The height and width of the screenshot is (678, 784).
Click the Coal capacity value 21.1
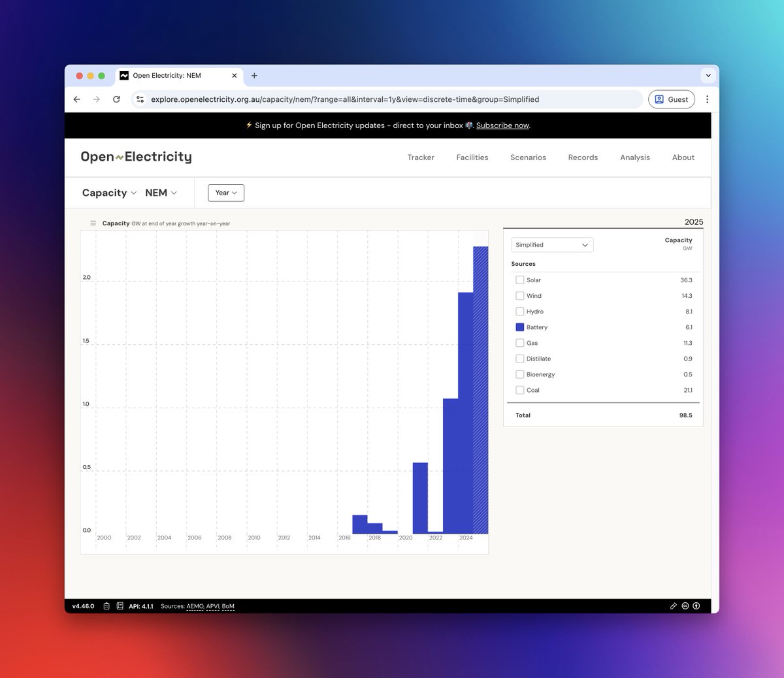pos(688,390)
